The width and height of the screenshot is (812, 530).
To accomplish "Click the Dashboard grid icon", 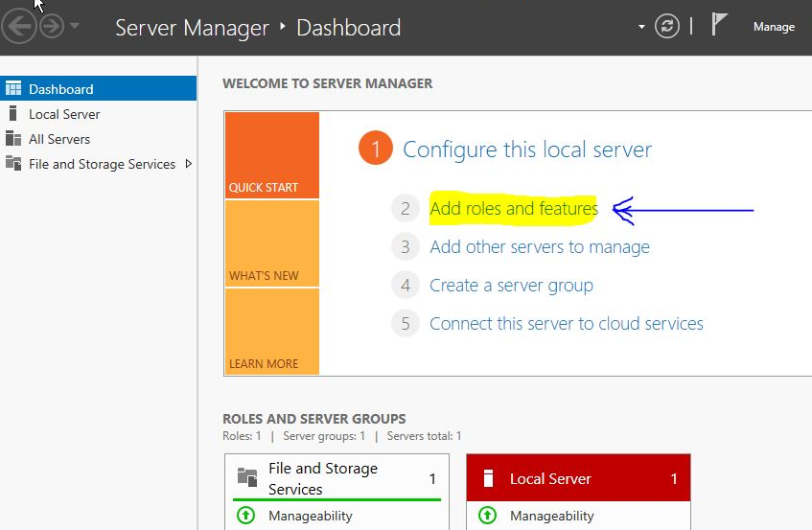I will coord(13,88).
